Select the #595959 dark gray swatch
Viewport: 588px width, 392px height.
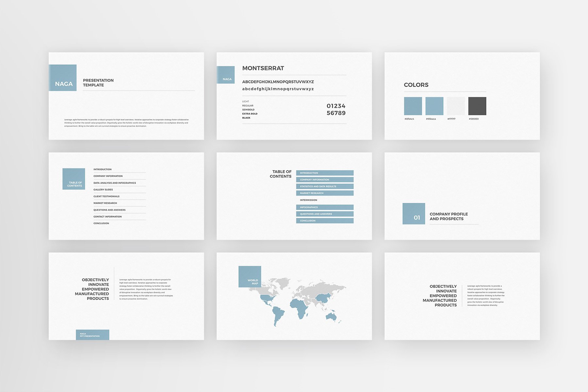pos(477,106)
